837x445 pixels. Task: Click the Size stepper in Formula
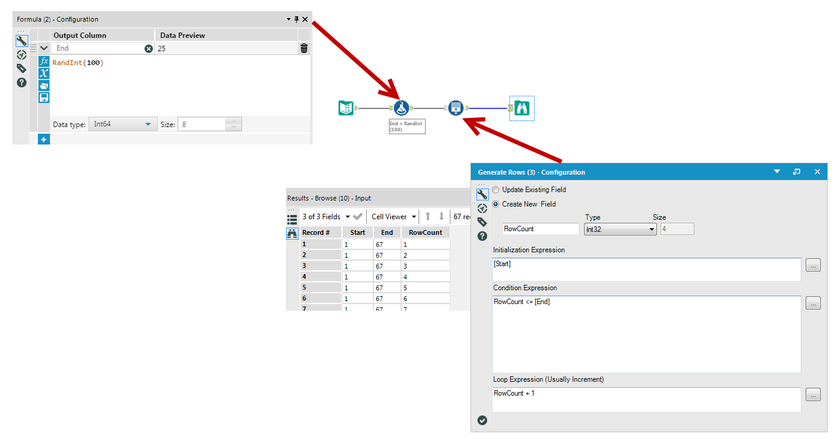(x=234, y=124)
